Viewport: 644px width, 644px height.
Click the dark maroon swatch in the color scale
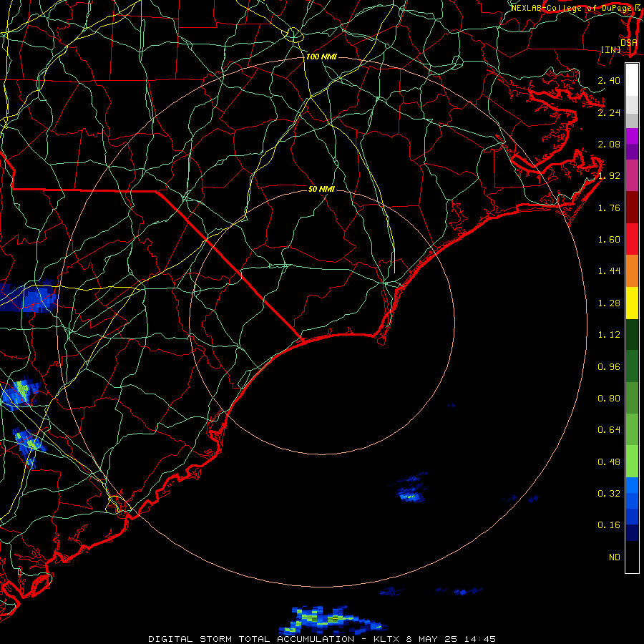tap(632, 208)
